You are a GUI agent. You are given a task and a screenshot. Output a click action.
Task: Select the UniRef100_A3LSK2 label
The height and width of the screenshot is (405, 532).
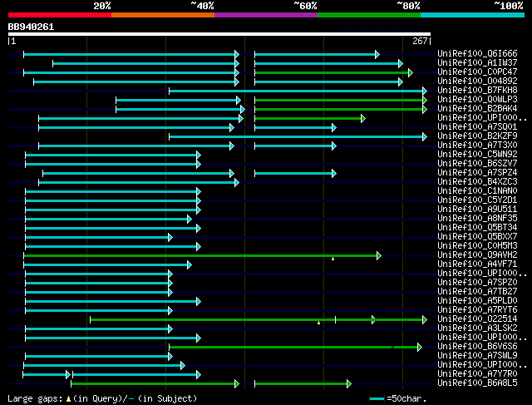477,328
